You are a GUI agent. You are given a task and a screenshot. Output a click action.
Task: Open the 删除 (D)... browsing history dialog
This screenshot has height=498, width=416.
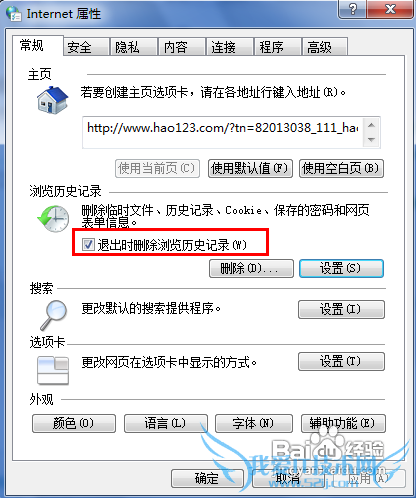251,268
